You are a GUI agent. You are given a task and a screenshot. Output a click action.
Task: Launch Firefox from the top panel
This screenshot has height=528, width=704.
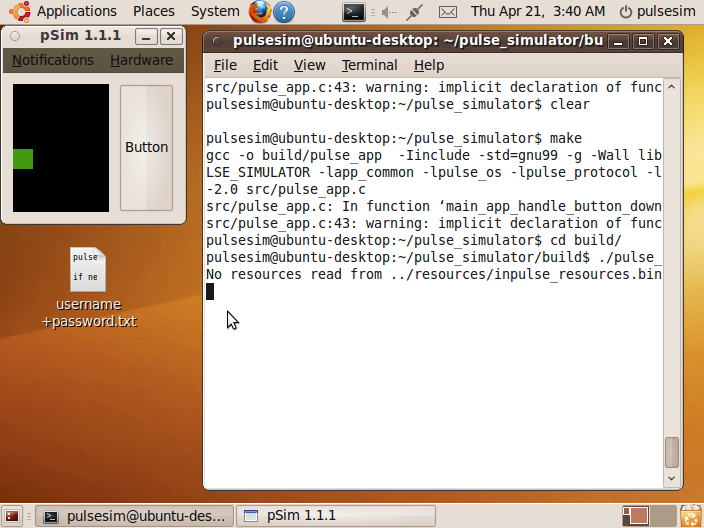coord(260,12)
